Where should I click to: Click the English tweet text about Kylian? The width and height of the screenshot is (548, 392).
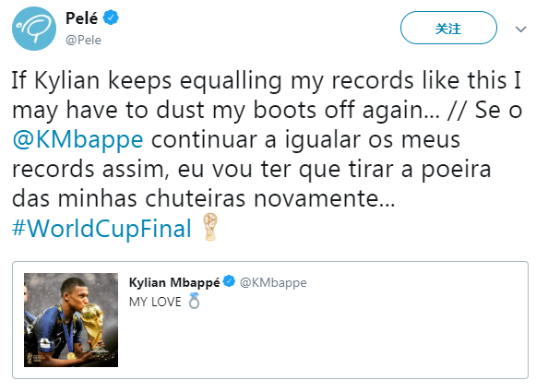[267, 95]
